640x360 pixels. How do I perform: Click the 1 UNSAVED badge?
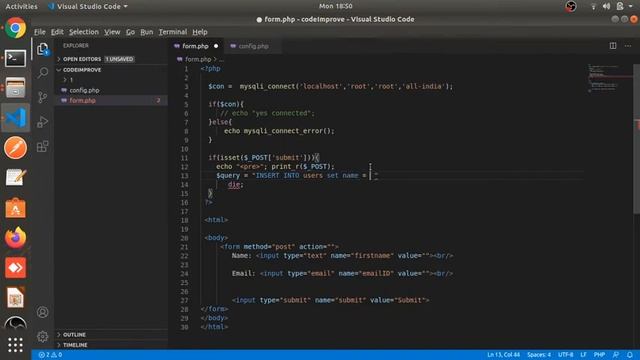point(119,59)
